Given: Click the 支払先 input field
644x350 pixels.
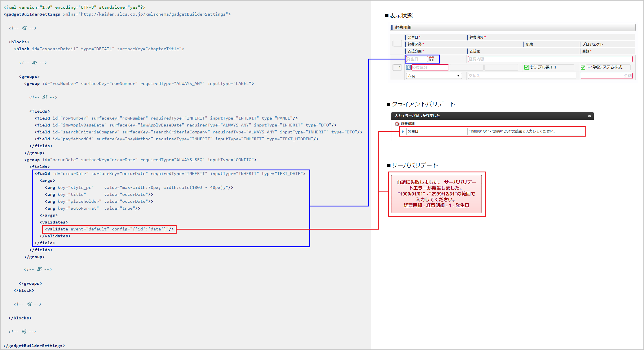Looking at the screenshot, I should (x=522, y=76).
